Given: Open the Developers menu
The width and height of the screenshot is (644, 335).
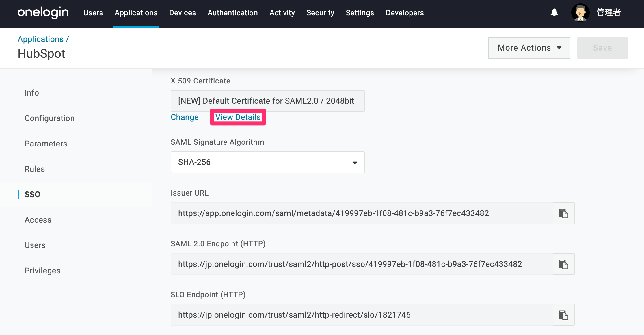Looking at the screenshot, I should [405, 13].
